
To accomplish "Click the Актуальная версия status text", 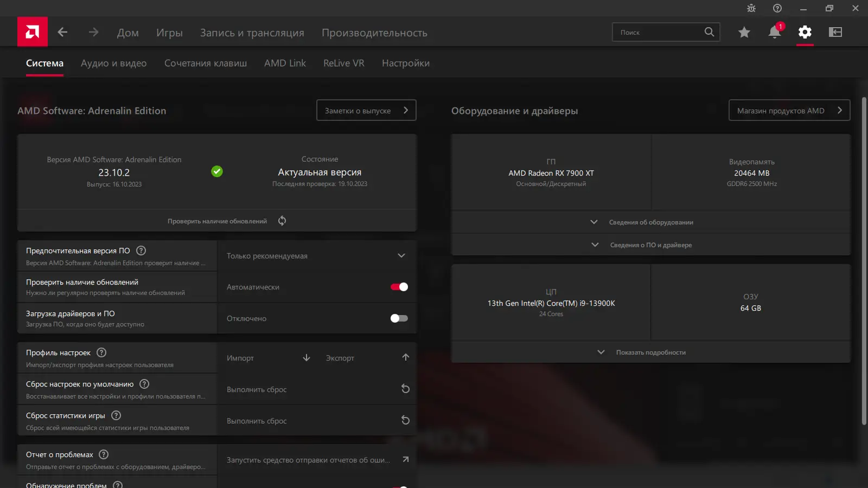I will tap(320, 172).
